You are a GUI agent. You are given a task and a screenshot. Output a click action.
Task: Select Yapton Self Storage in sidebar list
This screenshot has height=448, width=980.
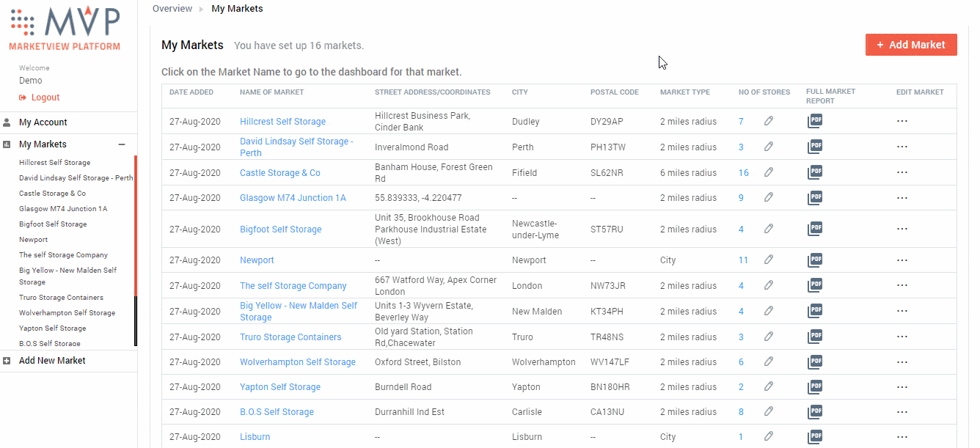pos(53,328)
